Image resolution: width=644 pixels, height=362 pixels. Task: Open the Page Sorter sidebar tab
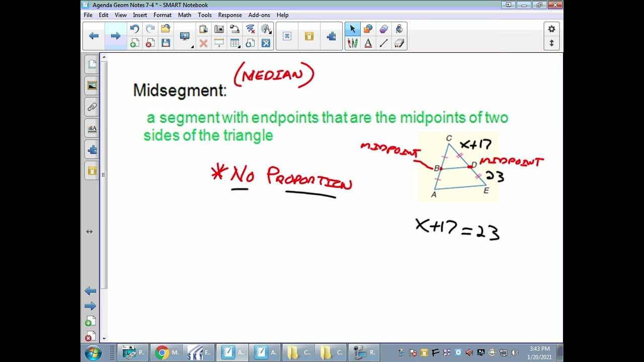point(92,64)
